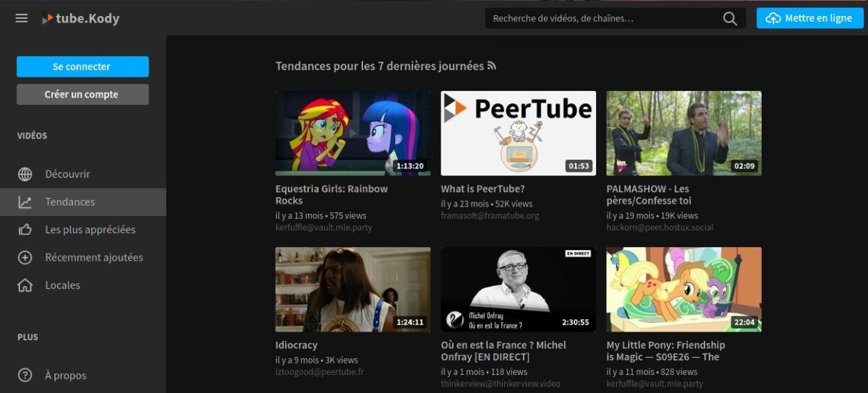Go to Récemment ajoutées
This screenshot has height=393, width=868.
(83, 257)
